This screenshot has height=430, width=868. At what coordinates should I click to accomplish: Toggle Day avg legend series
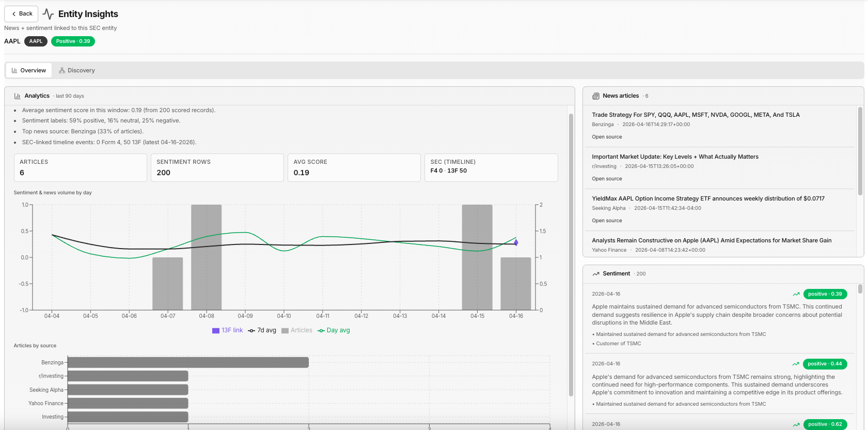[334, 330]
